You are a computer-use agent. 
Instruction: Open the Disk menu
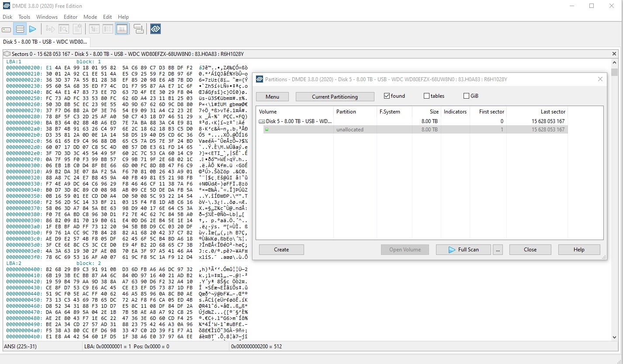(7, 17)
